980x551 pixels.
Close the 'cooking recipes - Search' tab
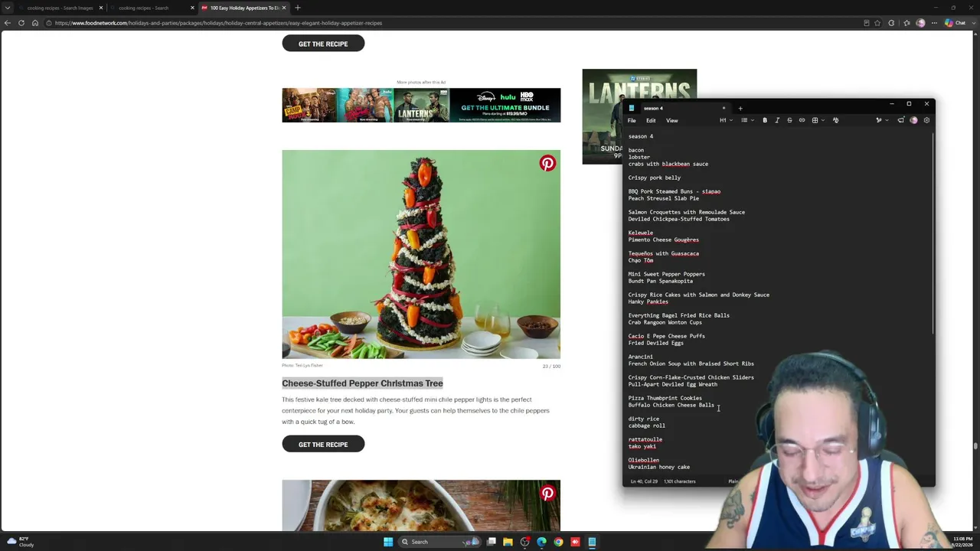pos(192,8)
